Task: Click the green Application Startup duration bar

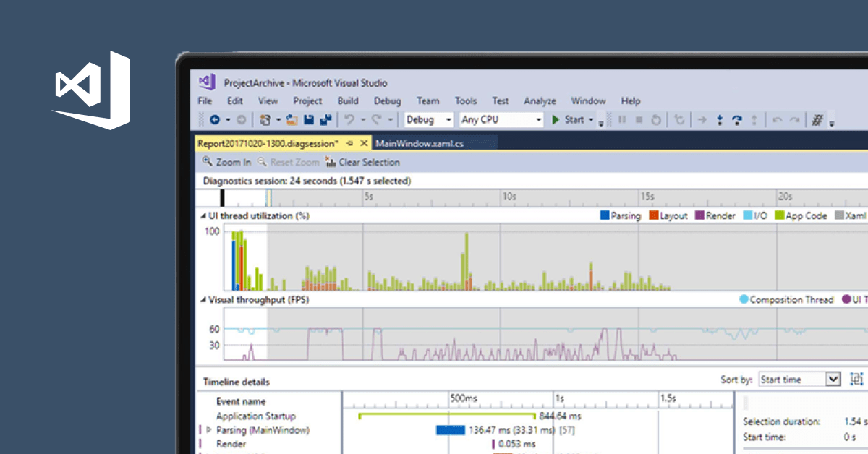Action: pyautogui.click(x=447, y=416)
